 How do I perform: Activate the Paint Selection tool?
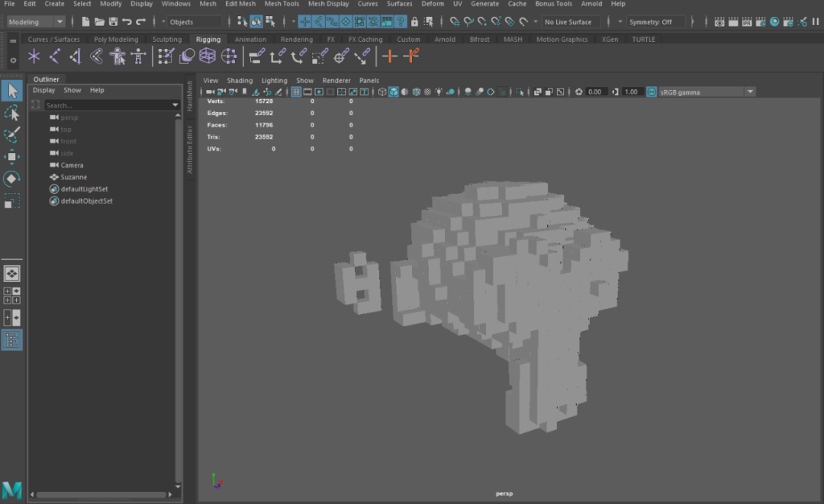(x=12, y=134)
